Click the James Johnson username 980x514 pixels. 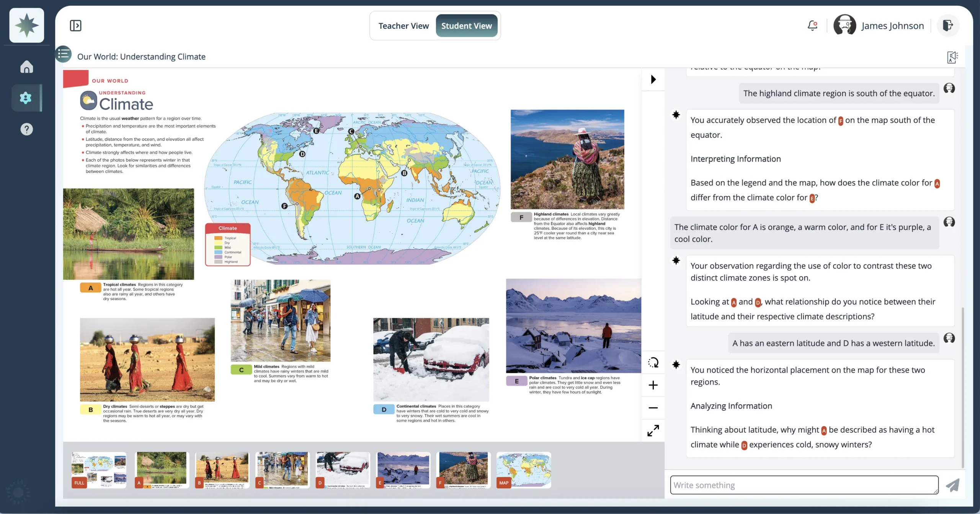click(x=892, y=26)
